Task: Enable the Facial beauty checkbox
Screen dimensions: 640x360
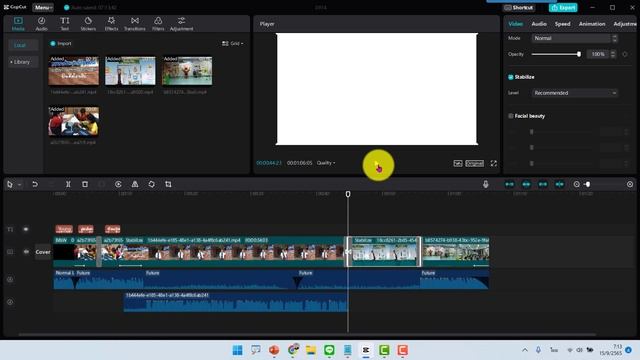Action: pos(510,116)
